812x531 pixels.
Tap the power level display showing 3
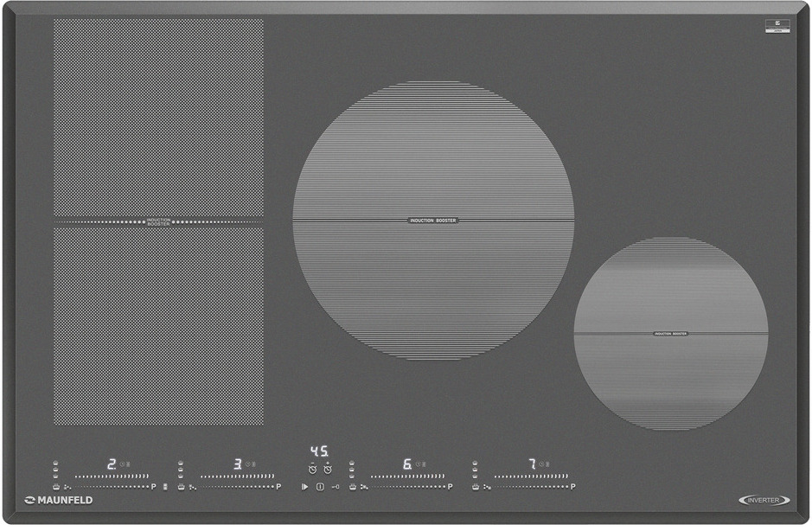(x=238, y=464)
